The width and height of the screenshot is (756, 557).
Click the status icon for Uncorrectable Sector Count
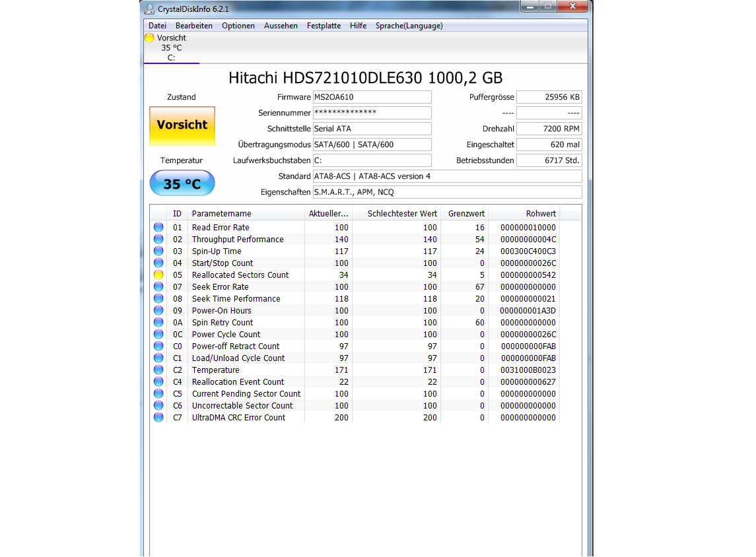pos(158,405)
